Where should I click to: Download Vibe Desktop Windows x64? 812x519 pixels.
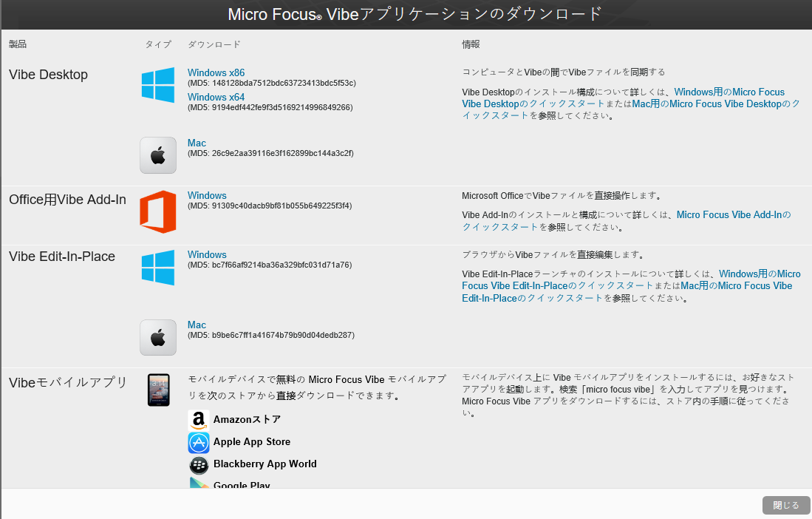click(x=216, y=97)
